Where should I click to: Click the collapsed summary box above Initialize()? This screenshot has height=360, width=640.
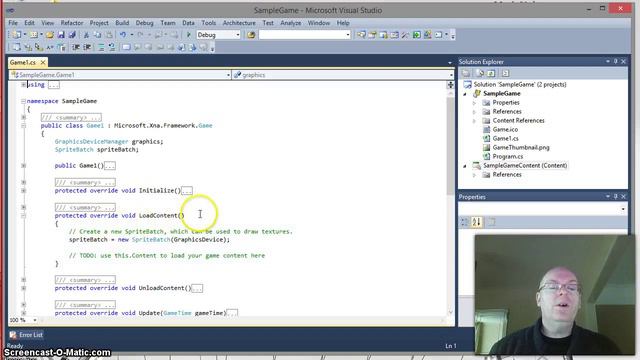pyautogui.click(x=85, y=182)
